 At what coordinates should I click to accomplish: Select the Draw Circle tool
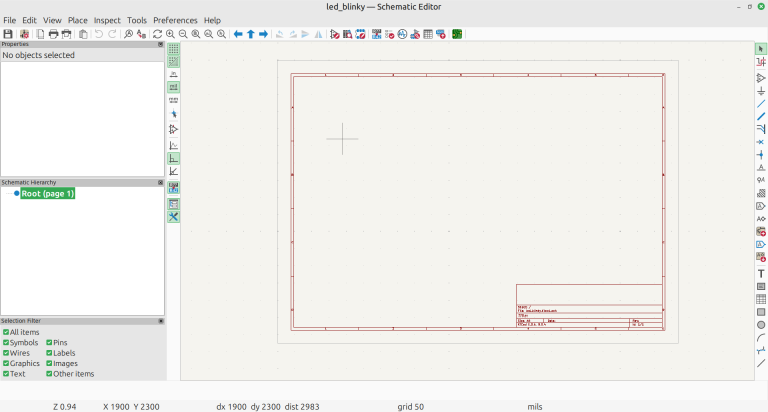point(761,325)
